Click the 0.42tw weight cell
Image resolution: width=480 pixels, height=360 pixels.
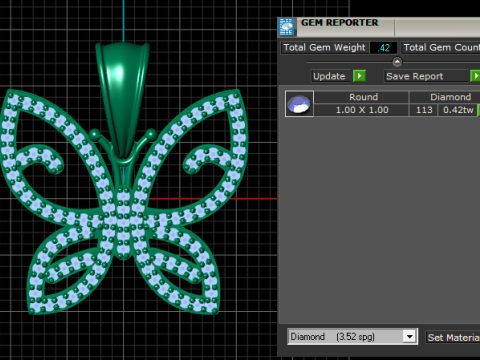[x=458, y=110]
